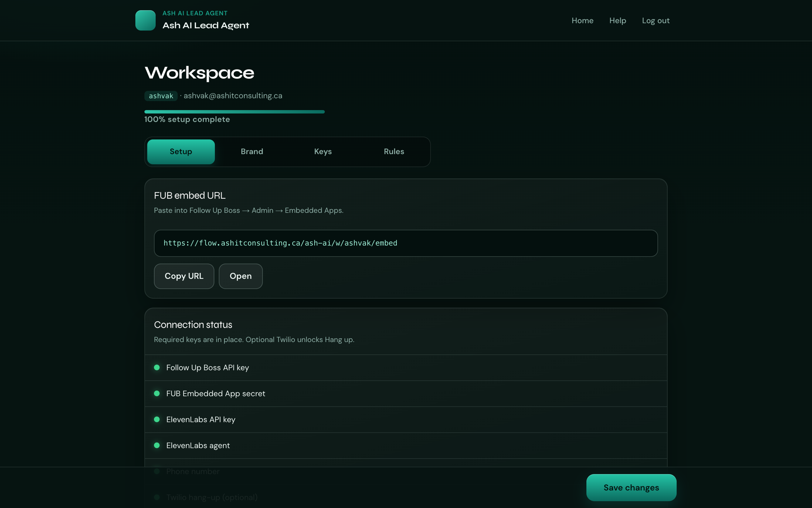Click the FUB Embedded App secret row
Screen dimensions: 812x508
[x=406, y=393]
